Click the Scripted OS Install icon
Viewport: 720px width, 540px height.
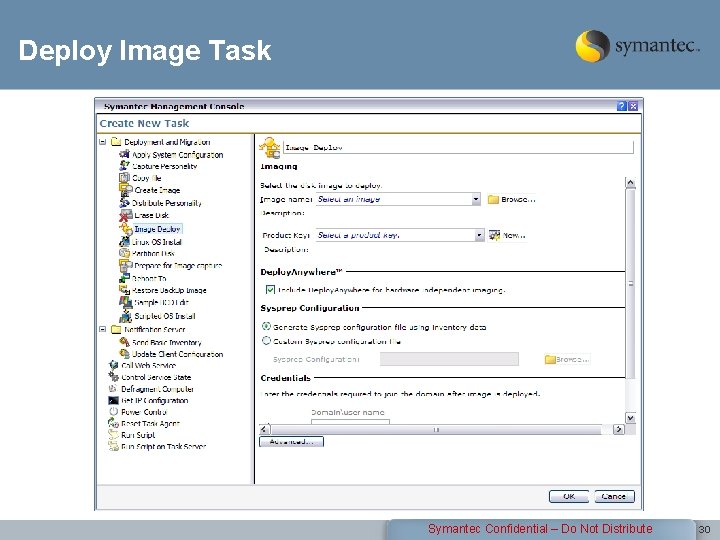[126, 316]
